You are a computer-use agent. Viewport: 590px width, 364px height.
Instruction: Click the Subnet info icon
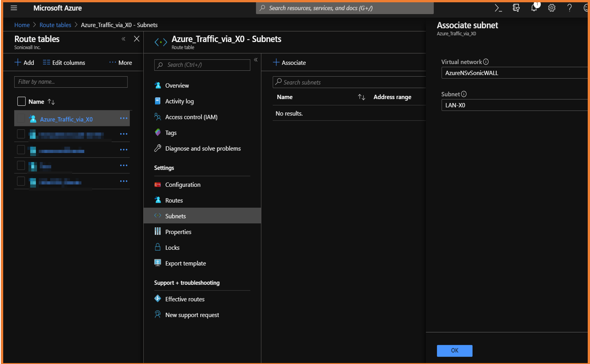pyautogui.click(x=464, y=94)
